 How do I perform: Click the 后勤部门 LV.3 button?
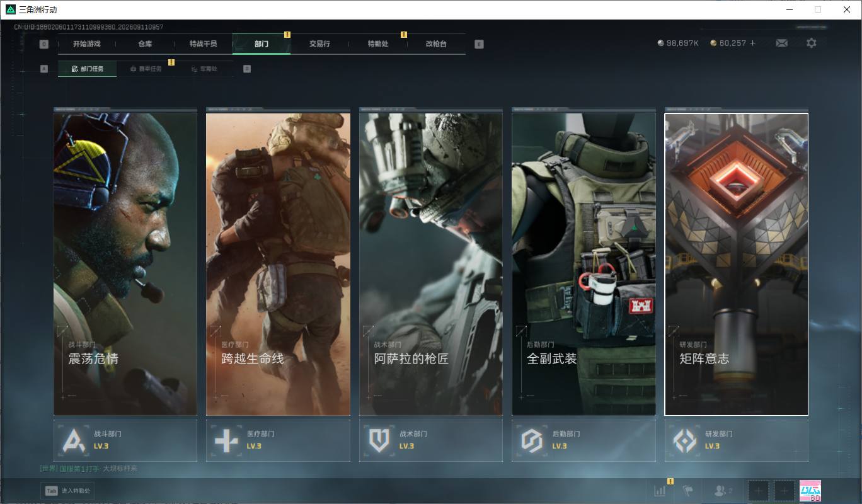point(583,440)
